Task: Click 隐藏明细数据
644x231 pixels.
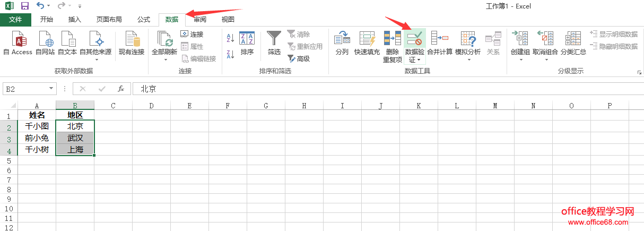Action: click(614, 46)
